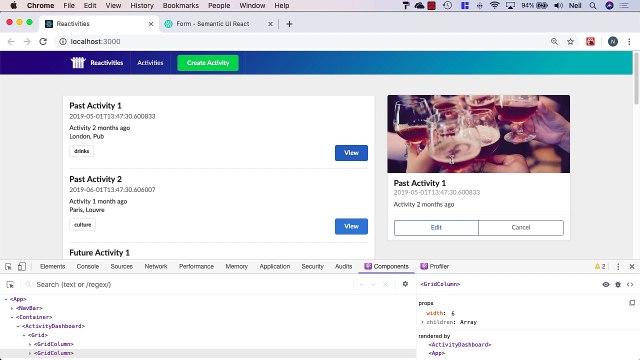Viewport: 640px width, 360px height.
Task: Select ActivityDashboard in rendered by list
Action: (460, 344)
